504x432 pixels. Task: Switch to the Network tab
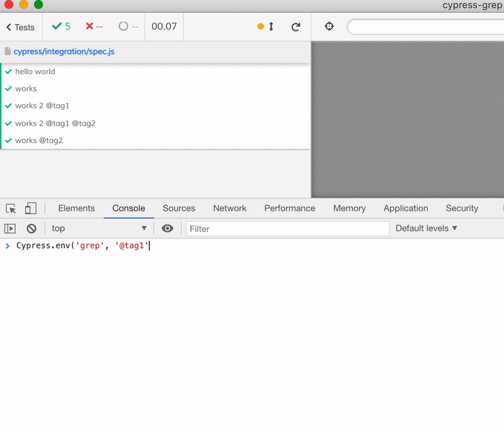[x=229, y=208]
